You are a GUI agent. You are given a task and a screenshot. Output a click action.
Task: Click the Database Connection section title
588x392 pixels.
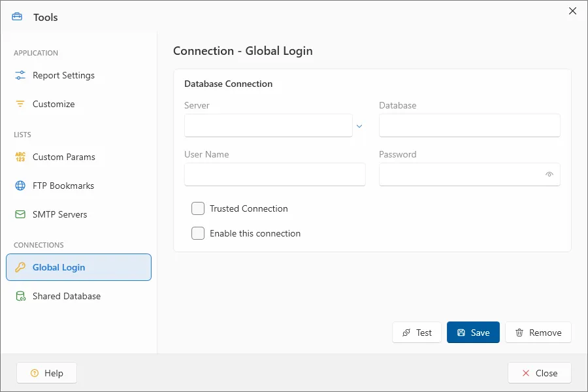[229, 84]
